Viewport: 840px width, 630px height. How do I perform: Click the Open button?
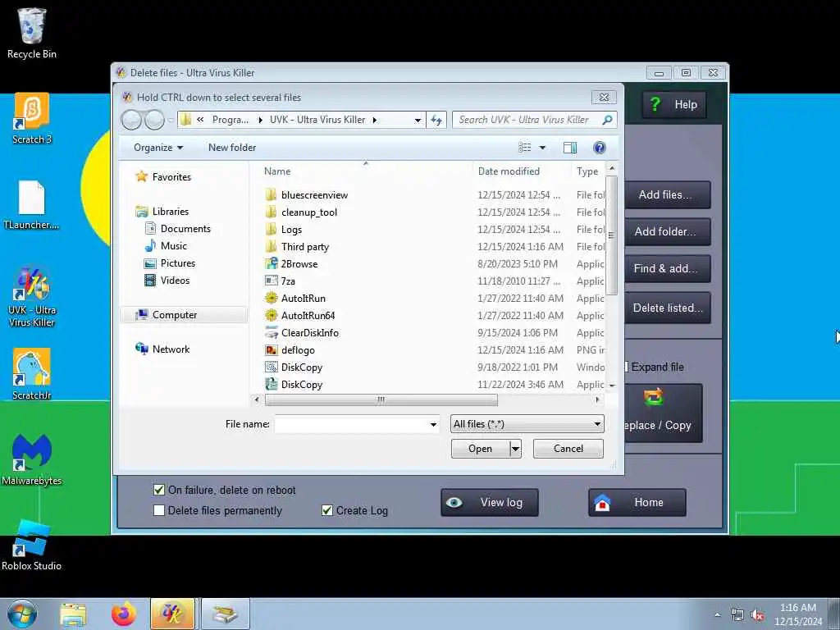pos(480,449)
